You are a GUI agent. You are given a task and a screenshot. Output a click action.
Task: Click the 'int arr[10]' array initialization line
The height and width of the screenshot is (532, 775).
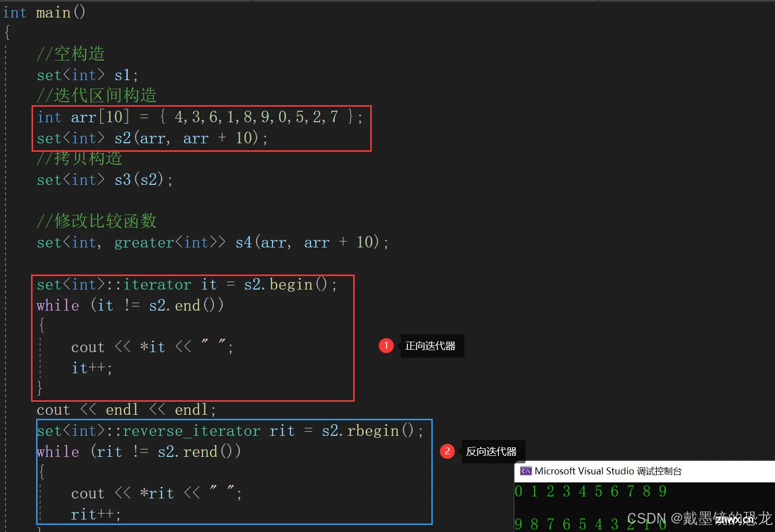[x=200, y=117]
